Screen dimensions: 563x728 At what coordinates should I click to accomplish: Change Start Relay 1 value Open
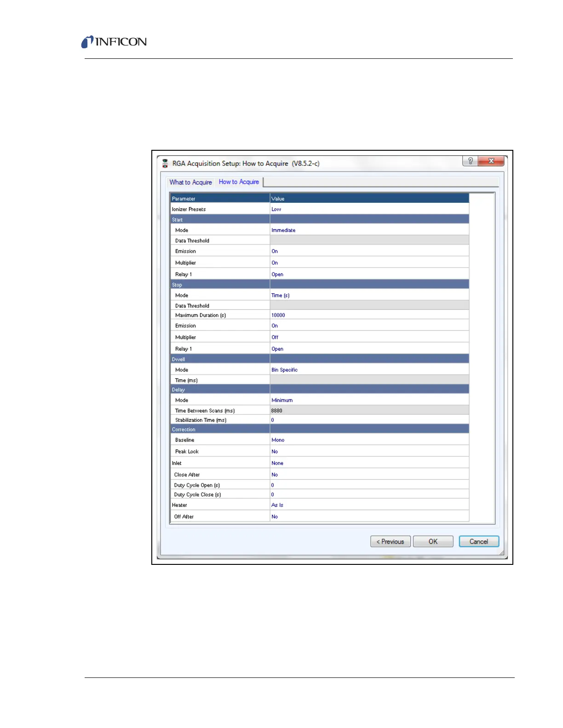coord(369,274)
